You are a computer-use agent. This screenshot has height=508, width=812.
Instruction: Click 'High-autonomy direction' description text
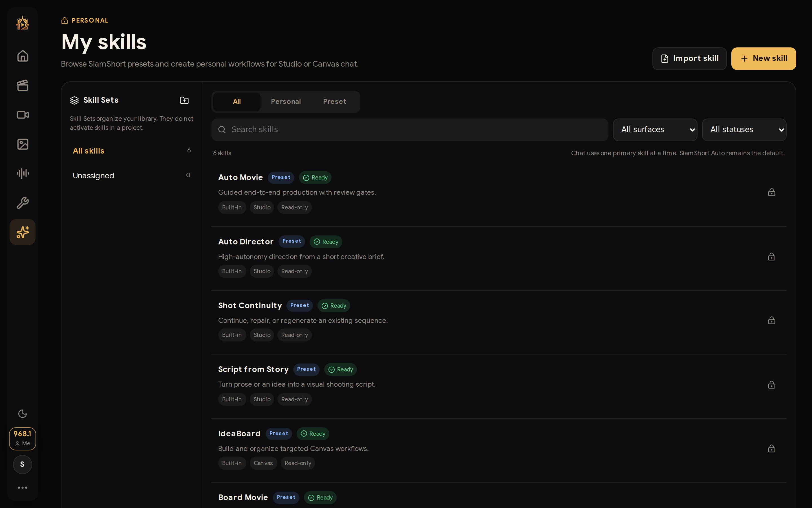click(x=301, y=257)
